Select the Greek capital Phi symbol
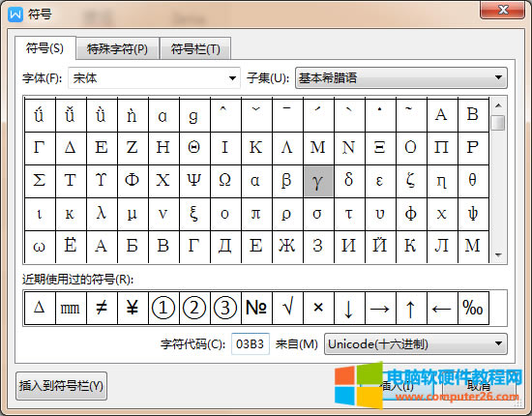The width and height of the screenshot is (532, 416). 133,181
